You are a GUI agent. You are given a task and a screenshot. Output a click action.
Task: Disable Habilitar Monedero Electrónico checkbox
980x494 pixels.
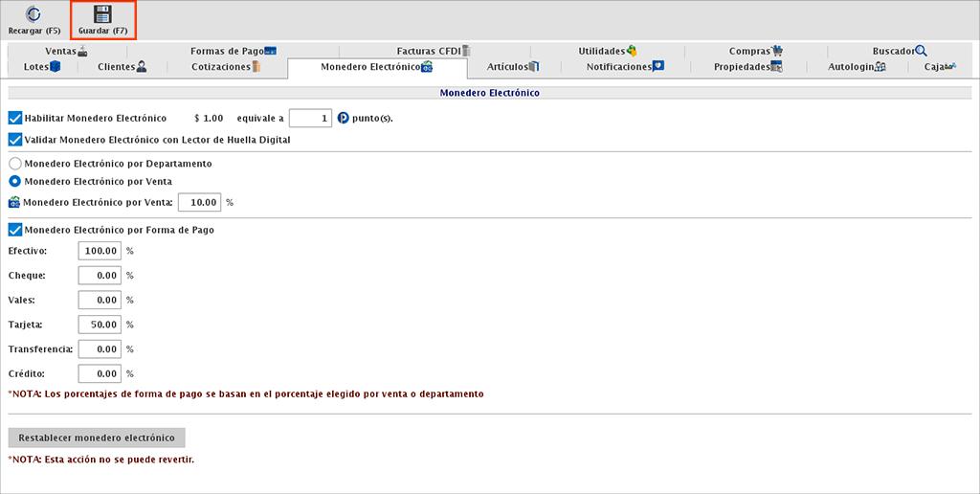[x=14, y=119]
